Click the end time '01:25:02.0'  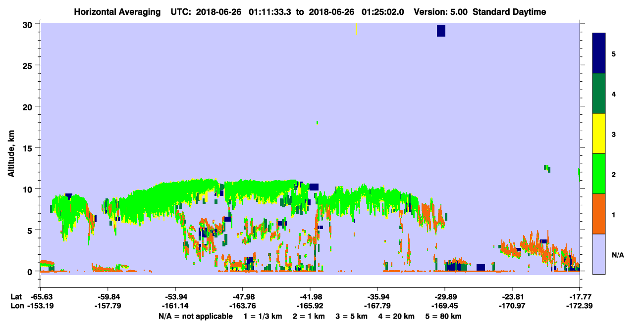pyautogui.click(x=382, y=12)
